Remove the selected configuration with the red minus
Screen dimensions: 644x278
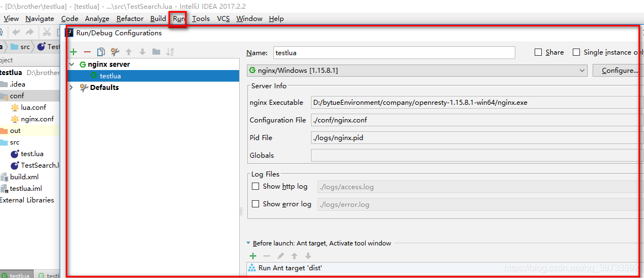[87, 52]
